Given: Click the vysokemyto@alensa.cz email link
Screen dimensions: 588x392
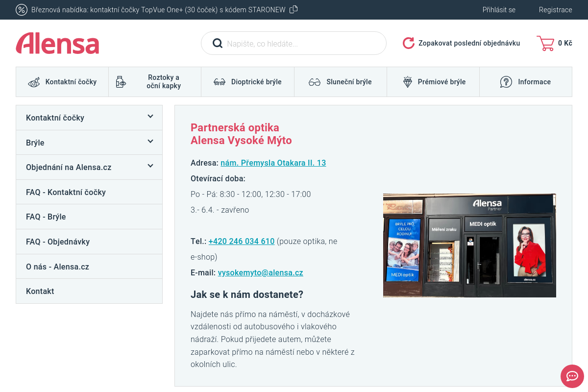Looking at the screenshot, I should [x=260, y=272].
